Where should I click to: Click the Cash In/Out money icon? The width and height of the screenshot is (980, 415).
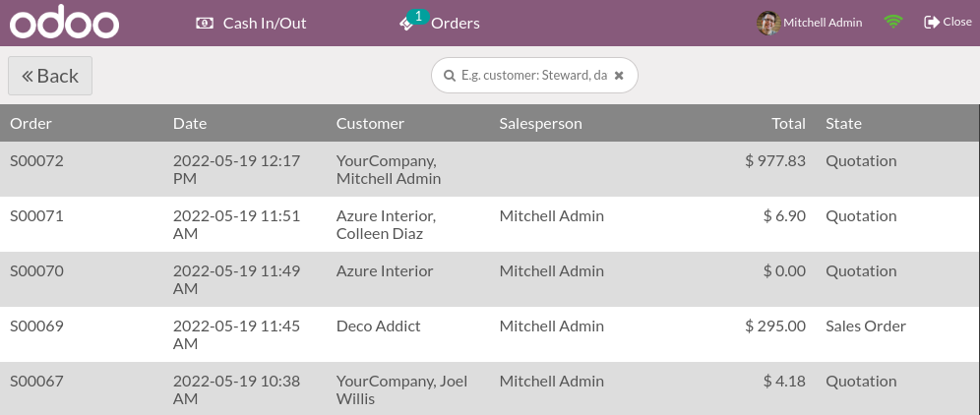click(205, 23)
